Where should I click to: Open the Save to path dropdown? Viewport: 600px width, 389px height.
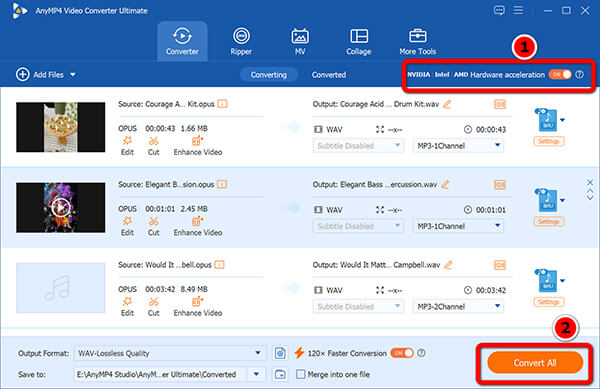[256, 374]
